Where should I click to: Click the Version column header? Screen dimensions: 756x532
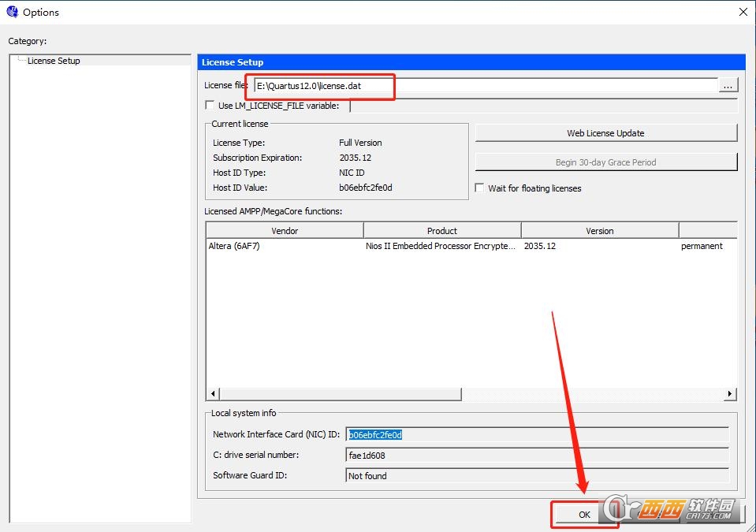pos(600,231)
